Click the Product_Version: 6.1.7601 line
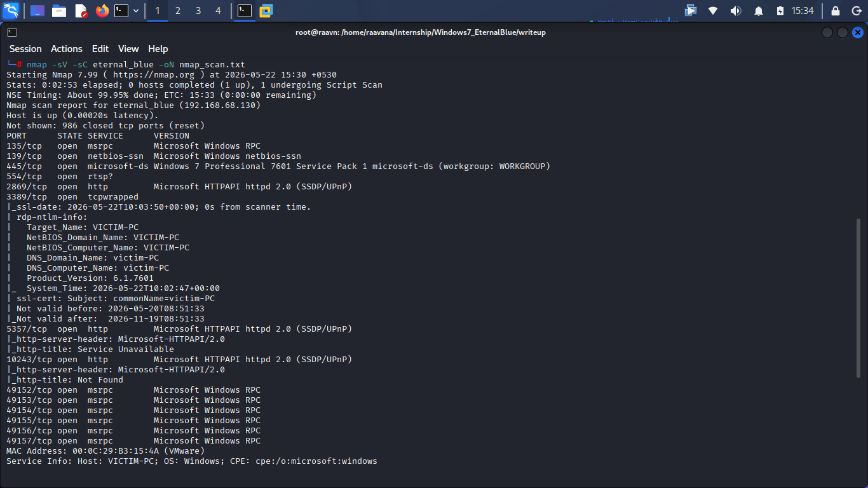 90,278
